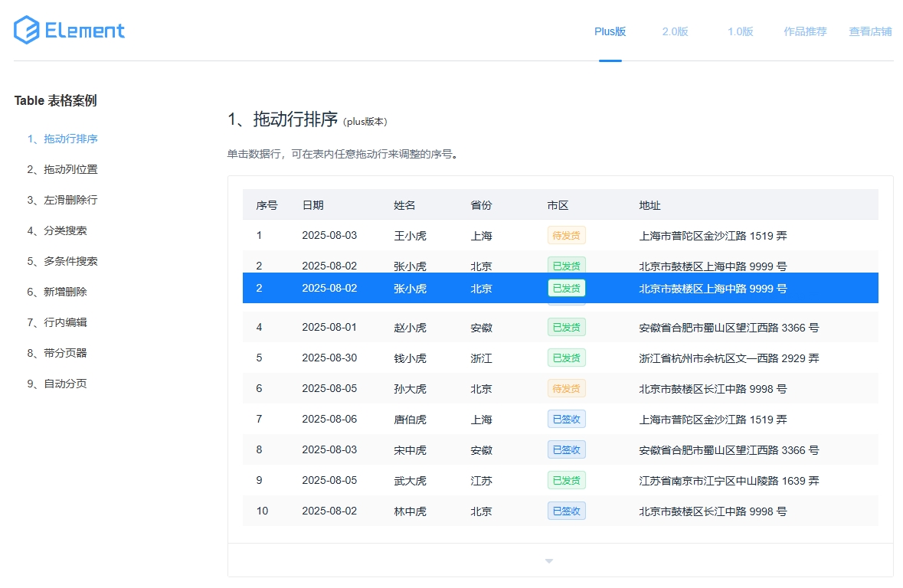Viewport: 903px width, 588px height.
Task: Click the Element logo icon
Action: pyautogui.click(x=26, y=31)
